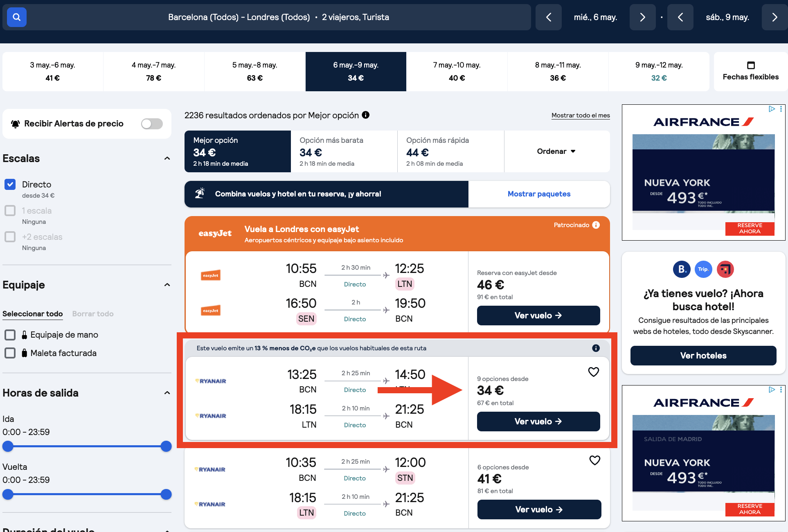This screenshot has width=788, height=532.
Task: Click the bell icon next to Recibir Alertas de precio
Action: pos(15,124)
